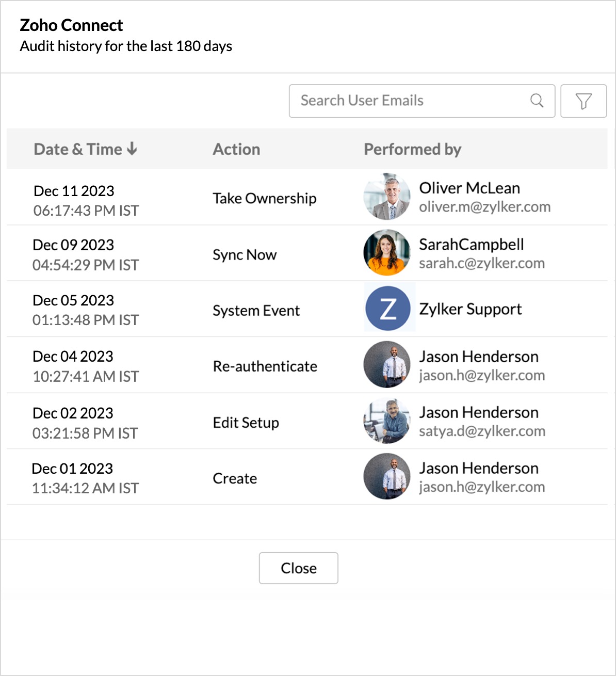
Task: Click Jason Henderson's avatar in Create row
Action: pyautogui.click(x=387, y=476)
